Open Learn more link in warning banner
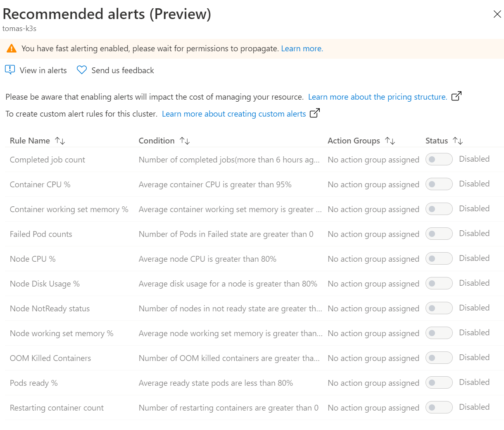 (x=302, y=48)
